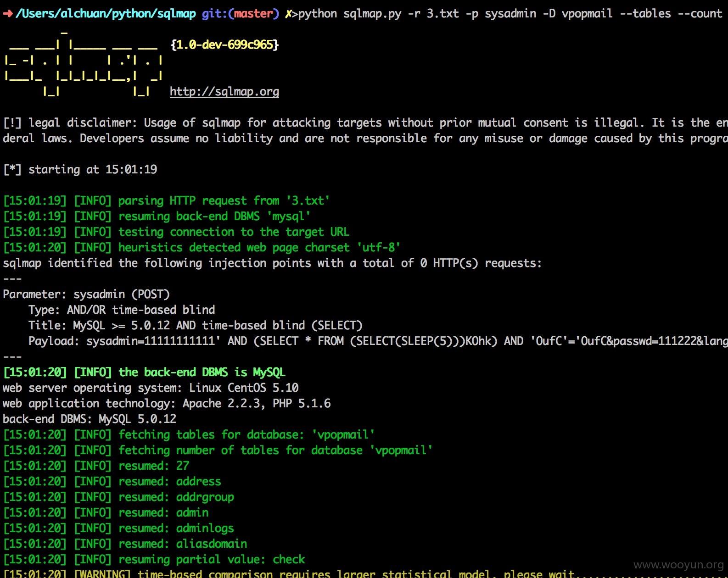Click the 'resumed: adminlogs' line
Screen dimensions: 728x578
click(118, 528)
